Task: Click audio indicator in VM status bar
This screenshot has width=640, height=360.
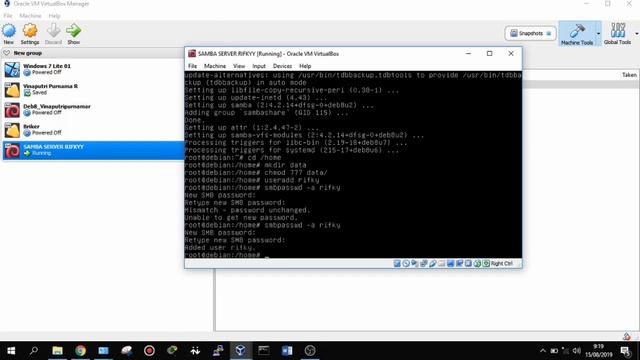Action: (x=415, y=264)
